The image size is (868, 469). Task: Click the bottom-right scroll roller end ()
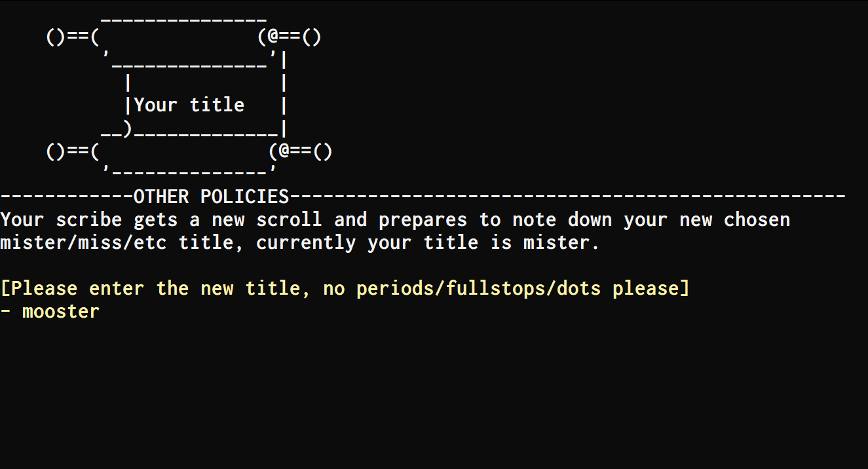click(323, 151)
